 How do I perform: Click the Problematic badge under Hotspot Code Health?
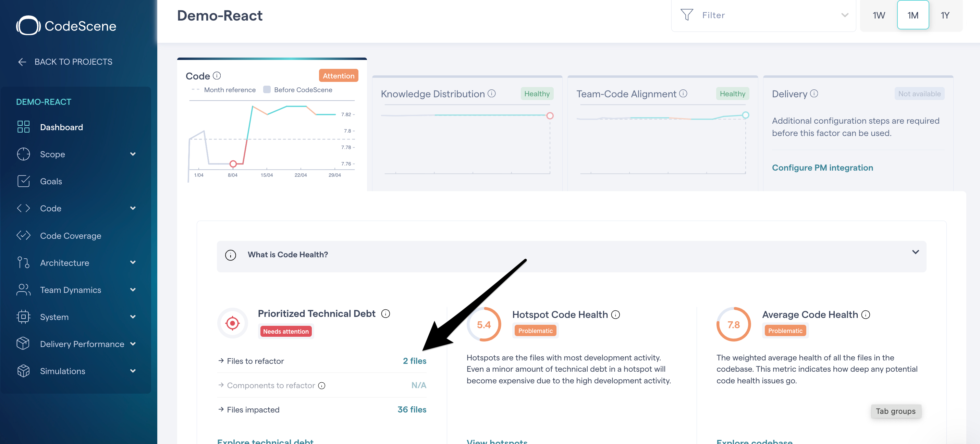[535, 331]
